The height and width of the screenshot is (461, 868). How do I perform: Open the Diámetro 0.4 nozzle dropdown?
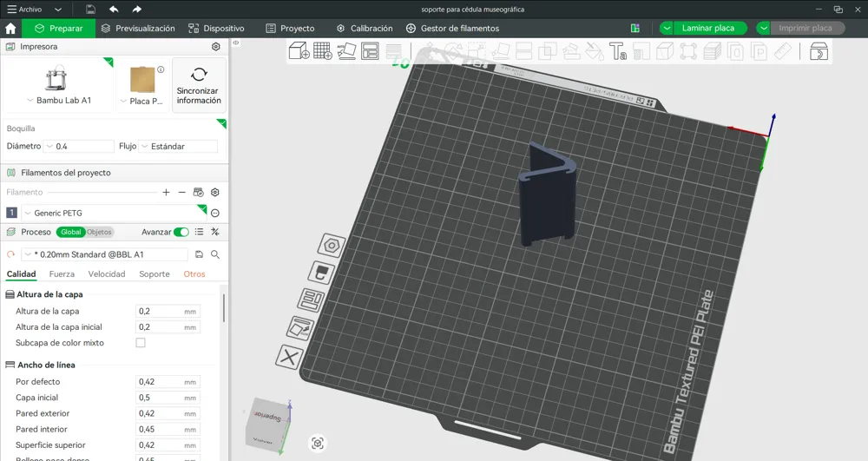coord(79,146)
